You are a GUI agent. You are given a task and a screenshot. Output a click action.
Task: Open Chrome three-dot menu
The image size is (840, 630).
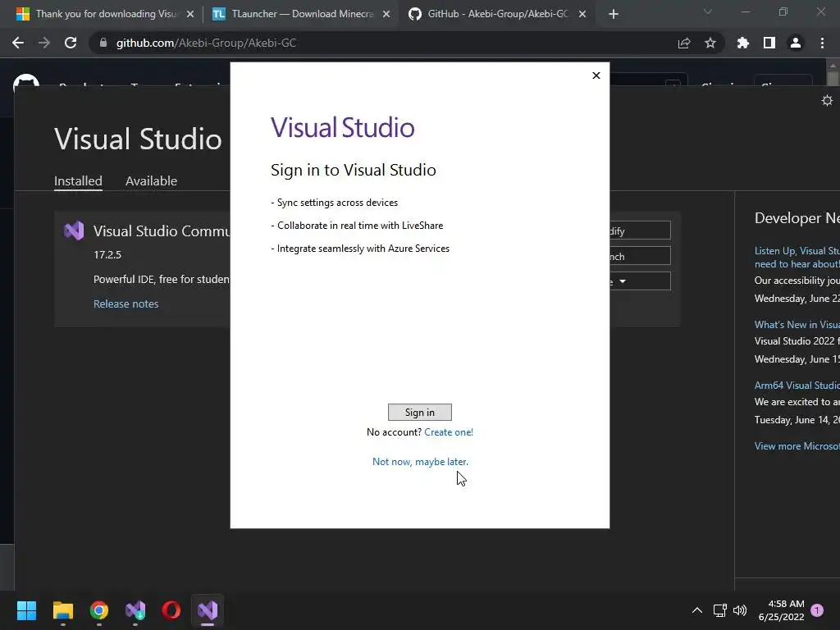click(822, 43)
